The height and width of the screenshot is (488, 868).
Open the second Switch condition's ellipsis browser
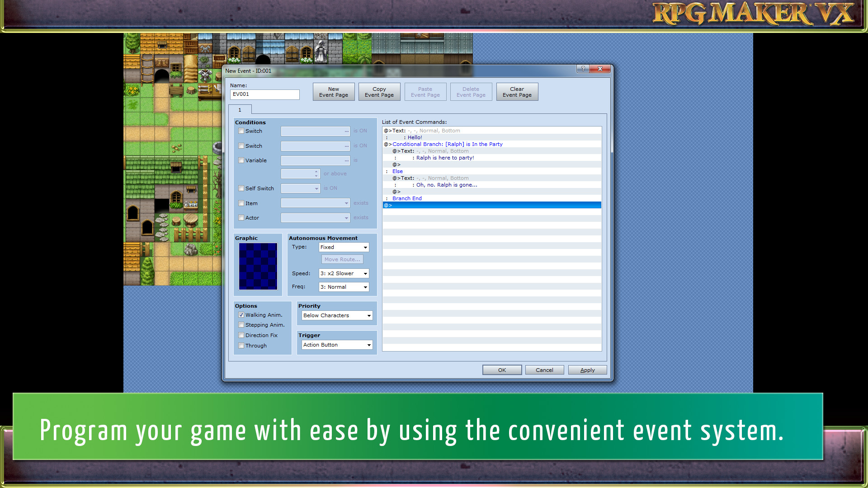[x=346, y=145]
